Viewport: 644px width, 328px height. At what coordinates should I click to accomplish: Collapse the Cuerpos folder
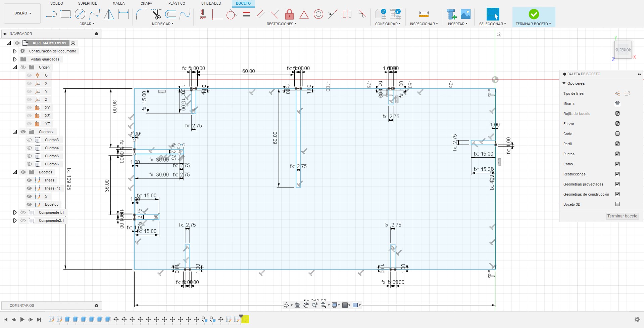pyautogui.click(x=15, y=132)
